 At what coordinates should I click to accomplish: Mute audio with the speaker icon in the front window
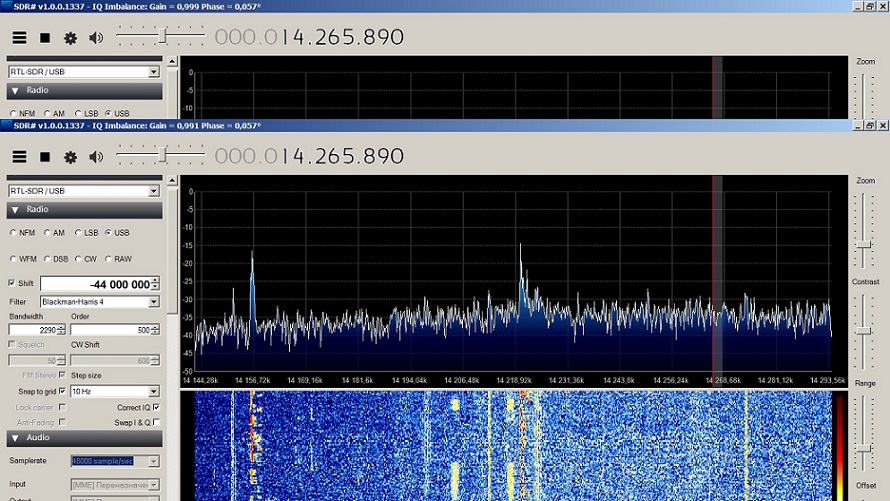[x=96, y=157]
